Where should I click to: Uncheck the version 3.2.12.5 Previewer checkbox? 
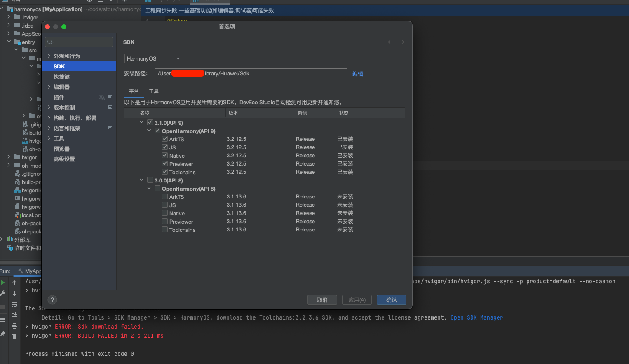pyautogui.click(x=165, y=163)
